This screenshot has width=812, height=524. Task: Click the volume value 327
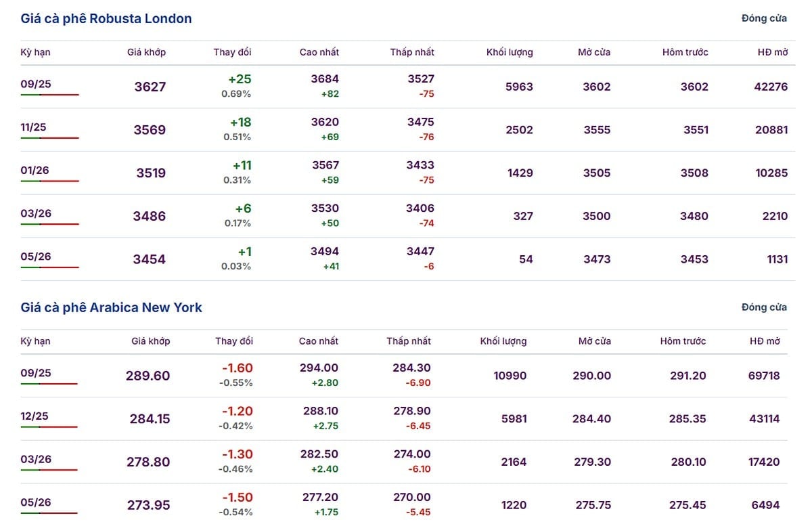tap(523, 217)
